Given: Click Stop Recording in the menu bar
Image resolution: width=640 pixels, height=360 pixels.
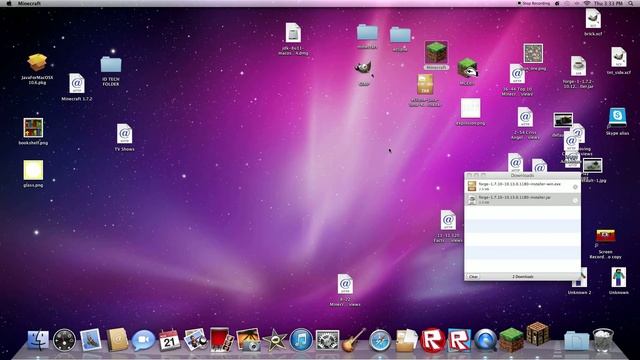Looking at the screenshot, I should pyautogui.click(x=533, y=3).
